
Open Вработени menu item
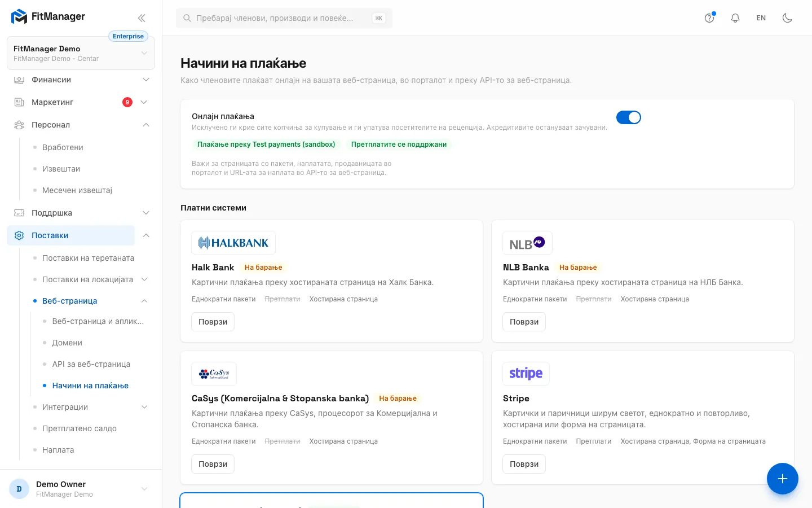click(x=63, y=147)
